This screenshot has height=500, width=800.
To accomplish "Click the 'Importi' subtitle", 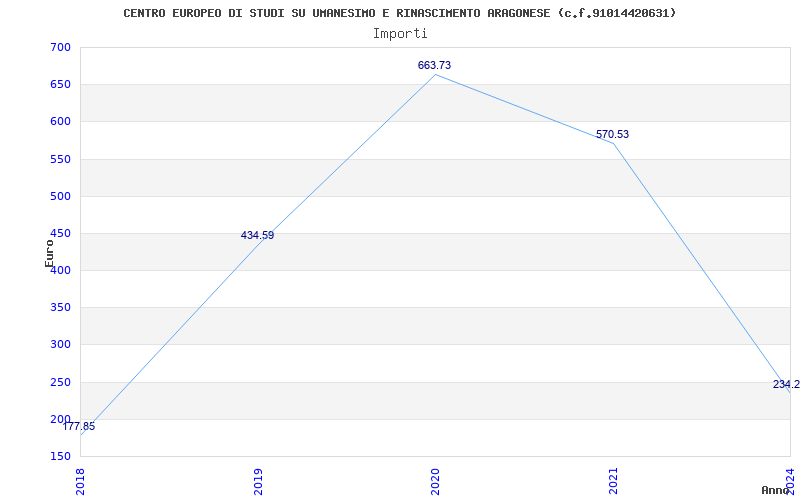I will point(400,34).
